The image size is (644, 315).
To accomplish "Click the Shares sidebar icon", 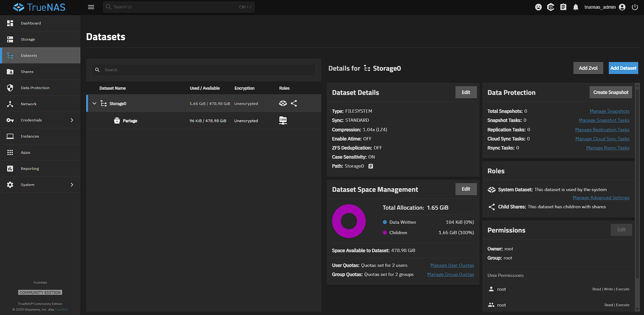I will coord(10,72).
